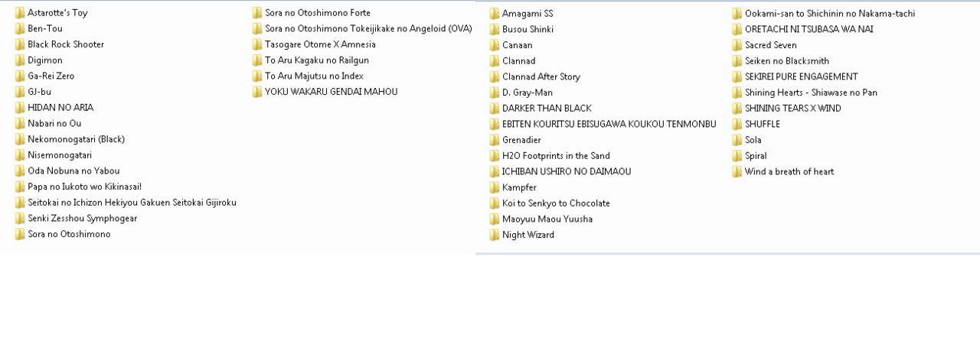Select the Black Rock Shooter folder icon
This screenshot has width=980, height=338.
pos(20,44)
